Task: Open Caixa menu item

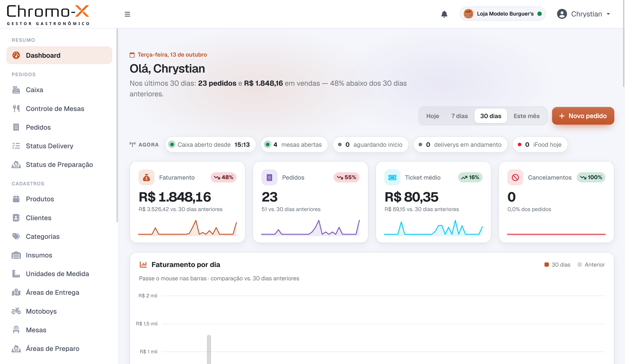Action: [59, 90]
